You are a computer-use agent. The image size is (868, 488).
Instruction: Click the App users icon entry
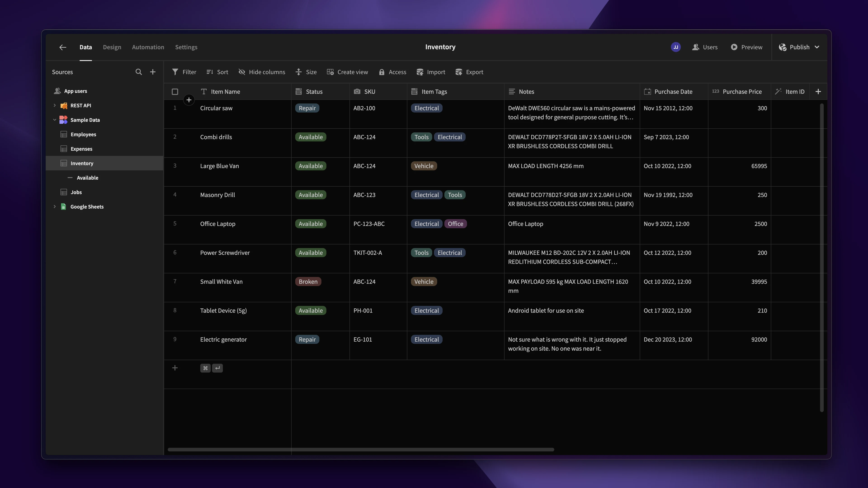click(57, 91)
